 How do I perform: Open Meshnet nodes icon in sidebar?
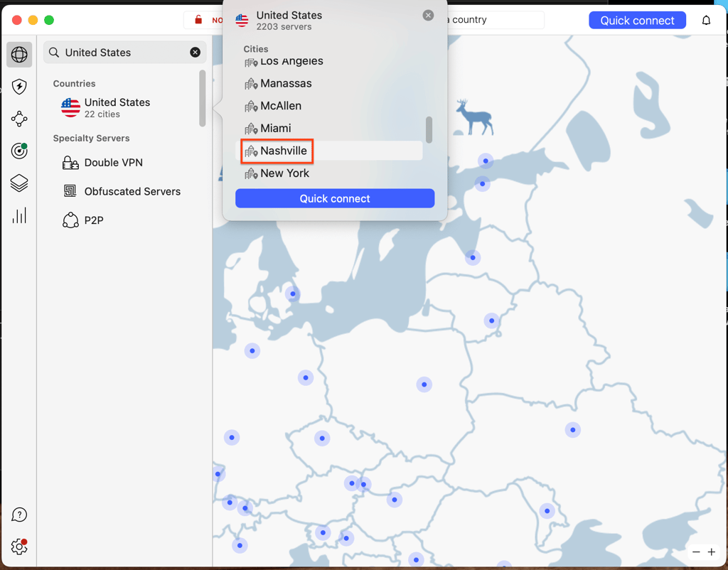coord(19,119)
